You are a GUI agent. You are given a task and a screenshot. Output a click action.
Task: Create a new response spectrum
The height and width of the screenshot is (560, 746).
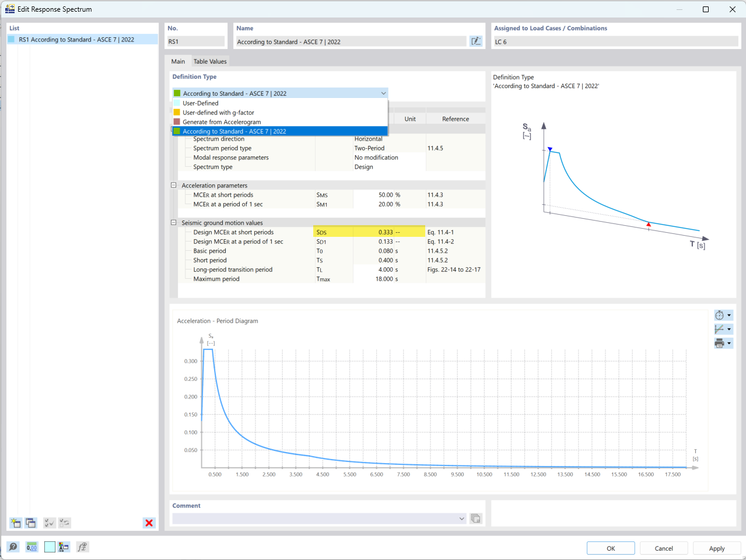(15, 523)
